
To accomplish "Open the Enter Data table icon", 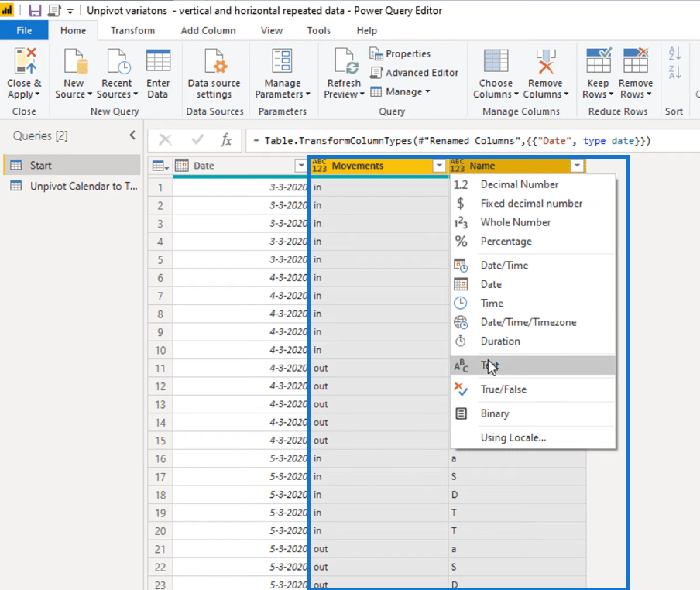I will coord(158,60).
